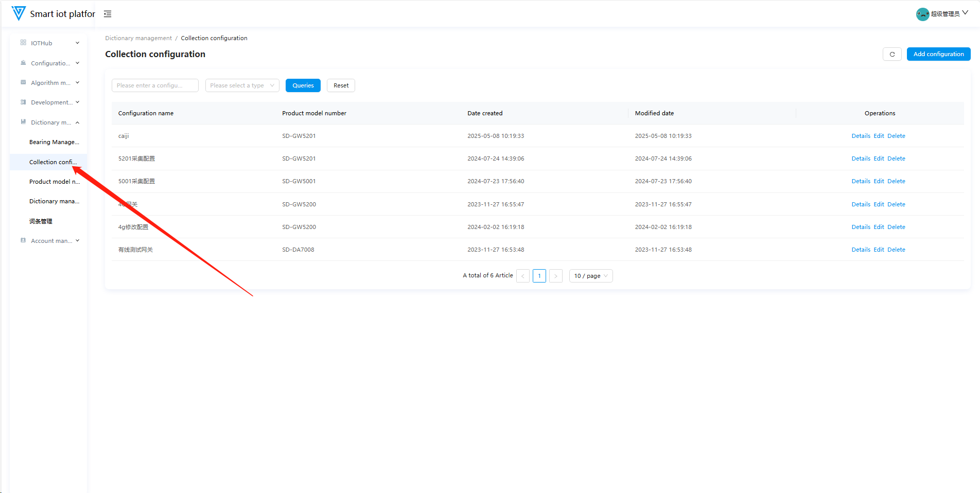Open 词条管理 menu item

tap(41, 221)
